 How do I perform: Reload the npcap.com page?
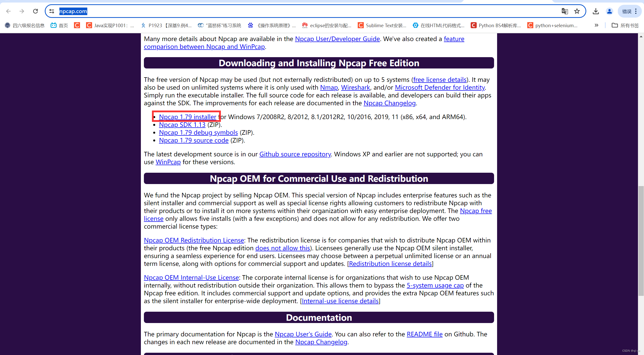click(x=35, y=11)
